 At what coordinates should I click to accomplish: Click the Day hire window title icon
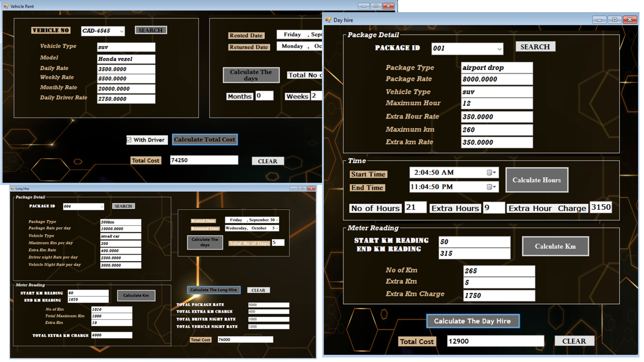[x=328, y=20]
